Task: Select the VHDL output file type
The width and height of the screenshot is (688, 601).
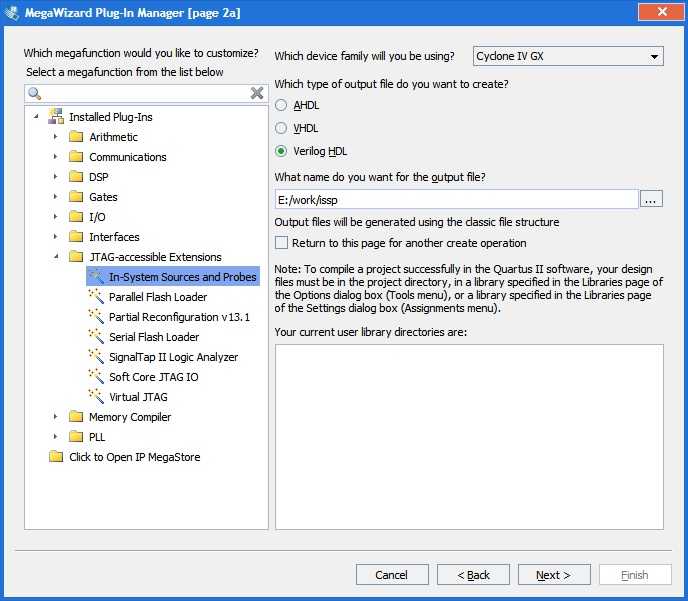Action: (x=281, y=128)
